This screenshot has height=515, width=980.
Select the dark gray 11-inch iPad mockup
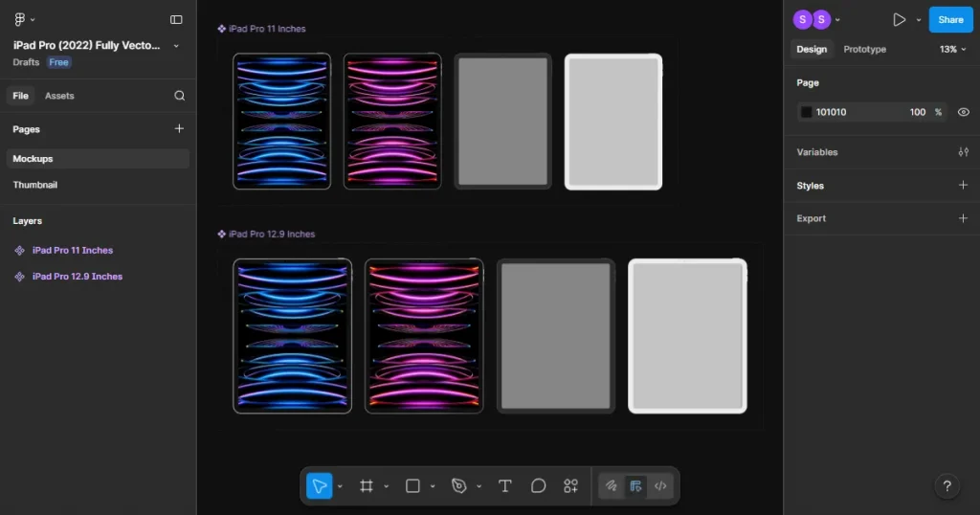point(502,122)
